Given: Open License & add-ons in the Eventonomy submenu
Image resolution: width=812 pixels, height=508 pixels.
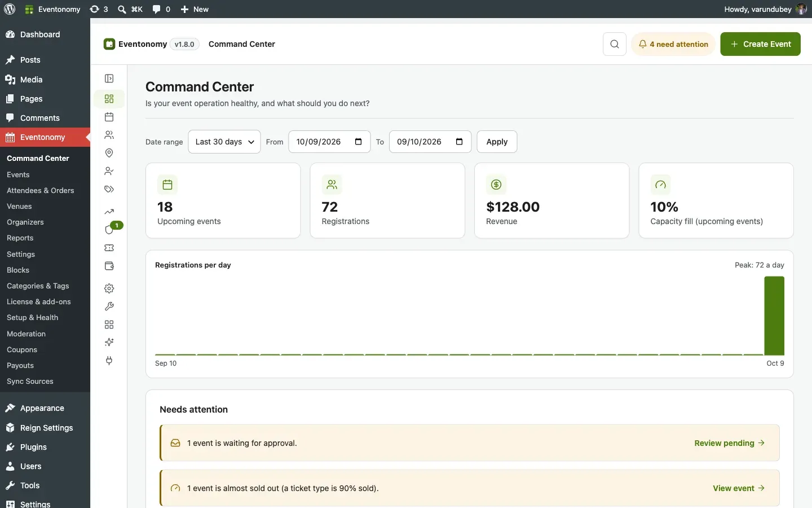Looking at the screenshot, I should click(x=39, y=302).
